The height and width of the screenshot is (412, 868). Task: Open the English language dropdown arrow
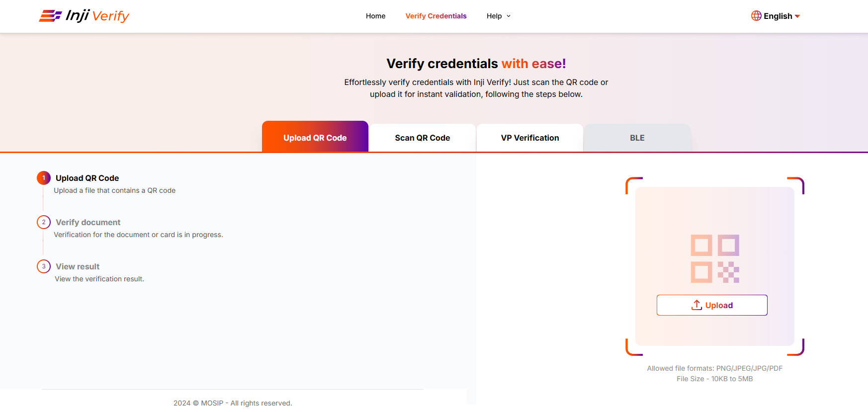(797, 16)
